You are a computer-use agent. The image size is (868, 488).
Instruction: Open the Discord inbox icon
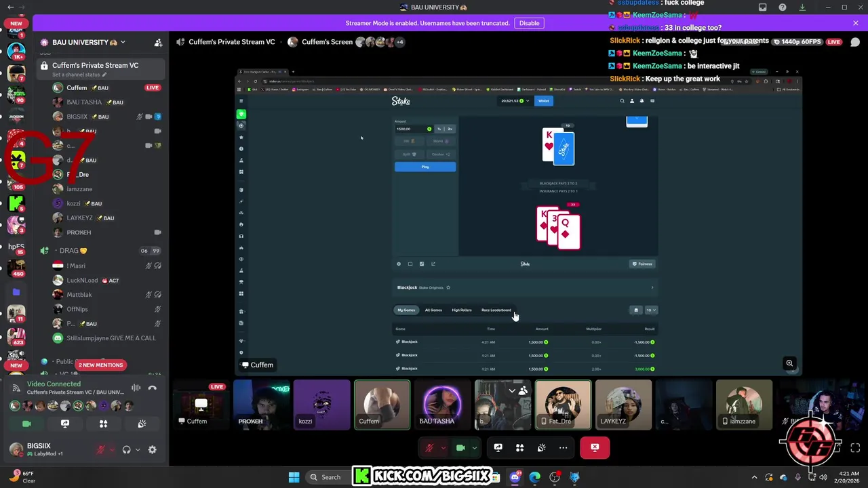(x=762, y=7)
